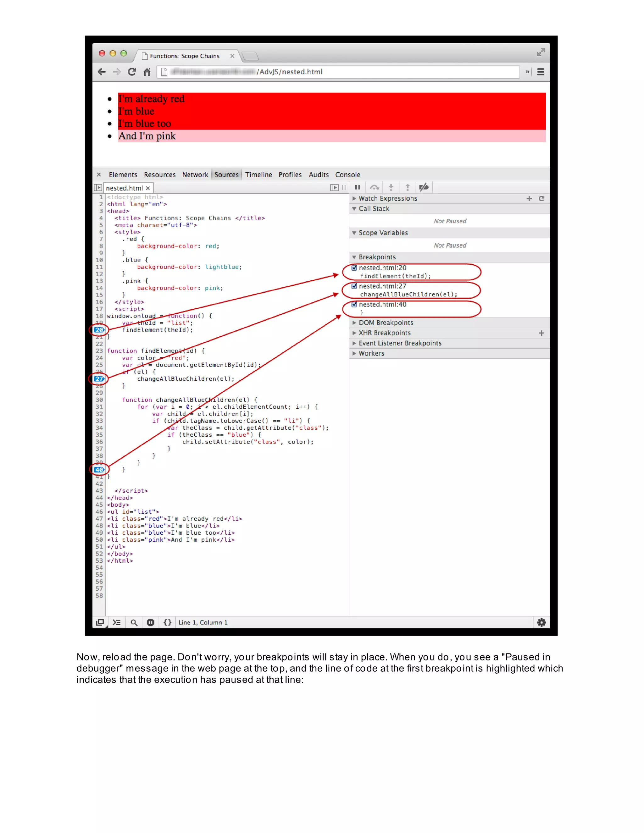The width and height of the screenshot is (644, 833).
Task: Uncheck the nested.html:40 breakpoint
Action: pyautogui.click(x=354, y=304)
